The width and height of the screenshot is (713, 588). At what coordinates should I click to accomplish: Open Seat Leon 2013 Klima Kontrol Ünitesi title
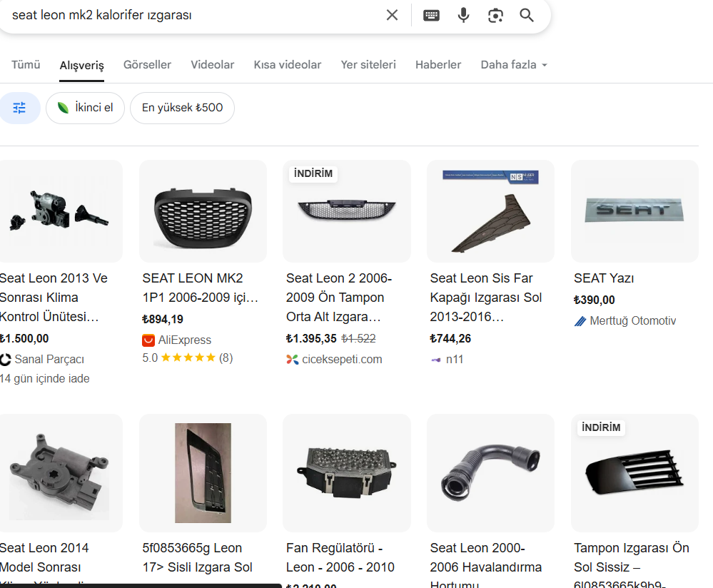coord(54,298)
